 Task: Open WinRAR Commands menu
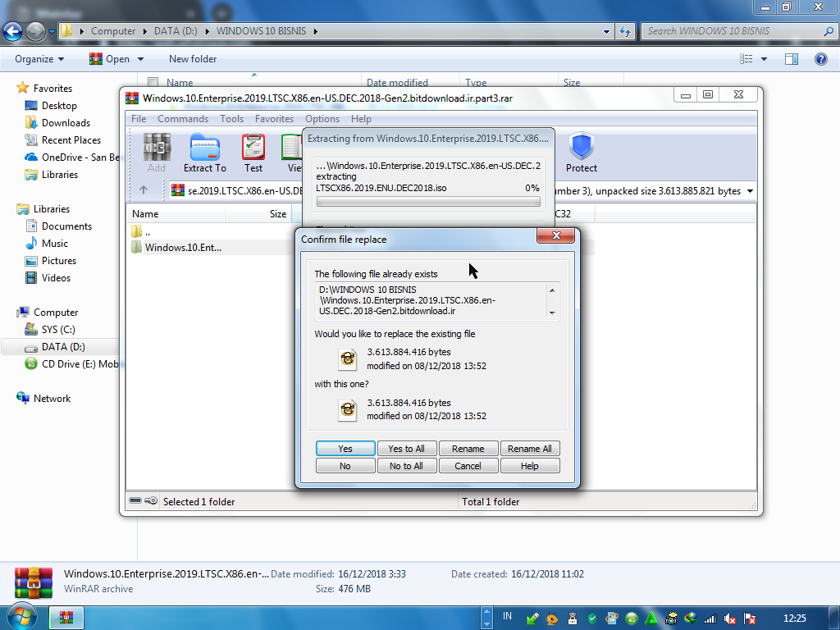[183, 119]
